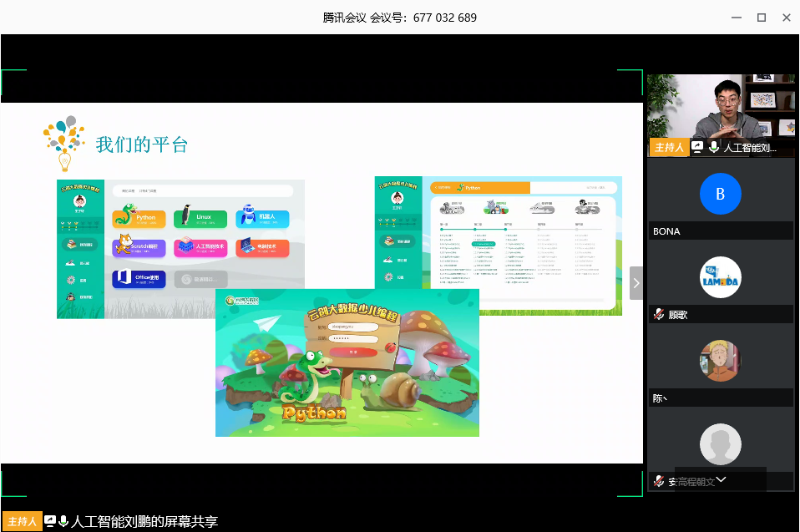The width and height of the screenshot is (800, 532).
Task: Click the host's microphone icon in video tile
Action: (x=714, y=147)
